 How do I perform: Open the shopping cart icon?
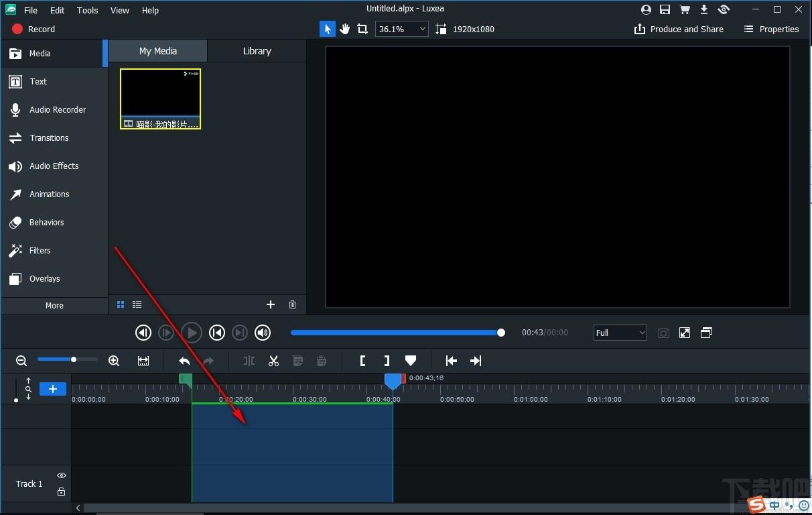(x=685, y=9)
